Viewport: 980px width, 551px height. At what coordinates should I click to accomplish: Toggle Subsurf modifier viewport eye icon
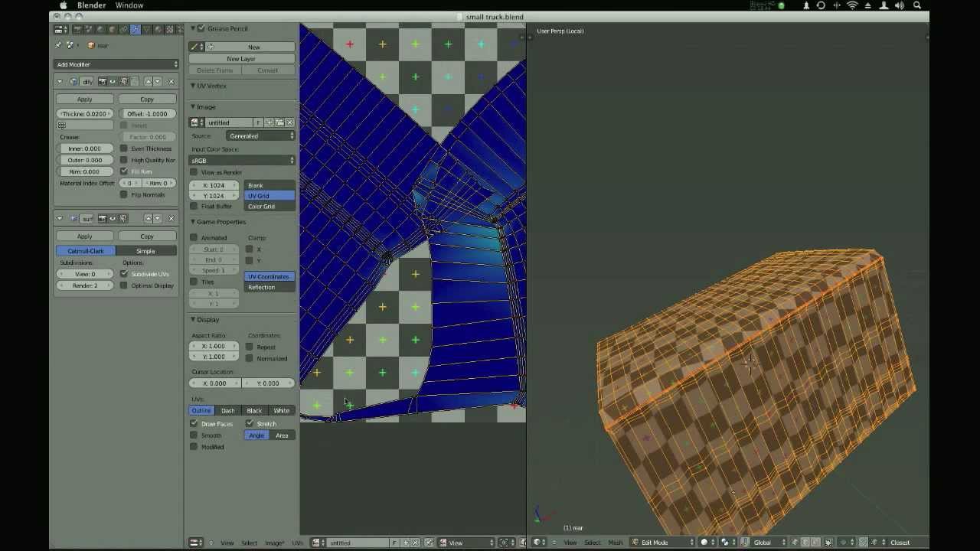(113, 218)
